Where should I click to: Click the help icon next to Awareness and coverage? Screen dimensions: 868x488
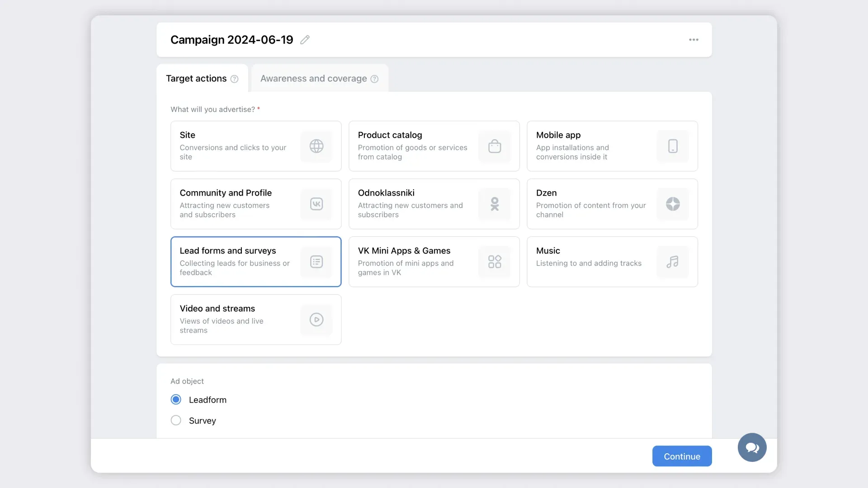pyautogui.click(x=374, y=79)
